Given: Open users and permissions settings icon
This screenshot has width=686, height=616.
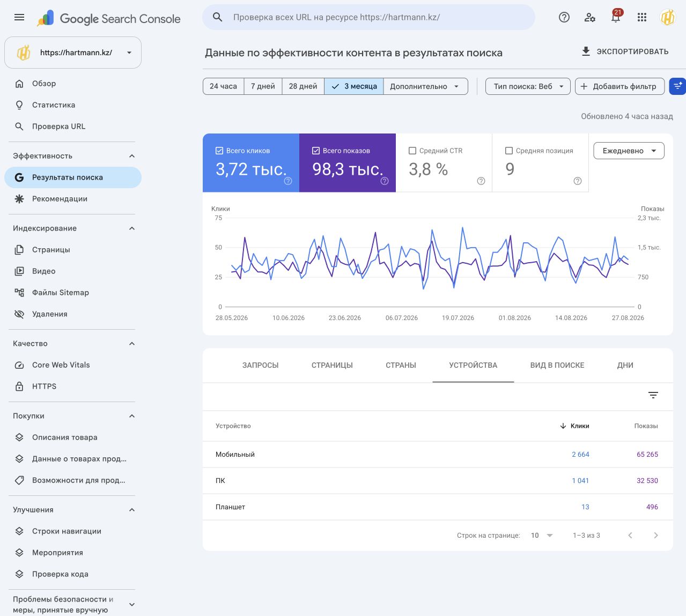Looking at the screenshot, I should pyautogui.click(x=590, y=18).
